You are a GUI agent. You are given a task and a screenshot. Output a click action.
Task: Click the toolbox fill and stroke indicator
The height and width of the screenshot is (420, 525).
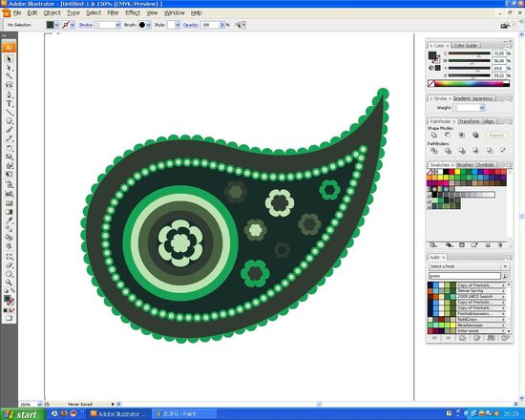[x=9, y=300]
